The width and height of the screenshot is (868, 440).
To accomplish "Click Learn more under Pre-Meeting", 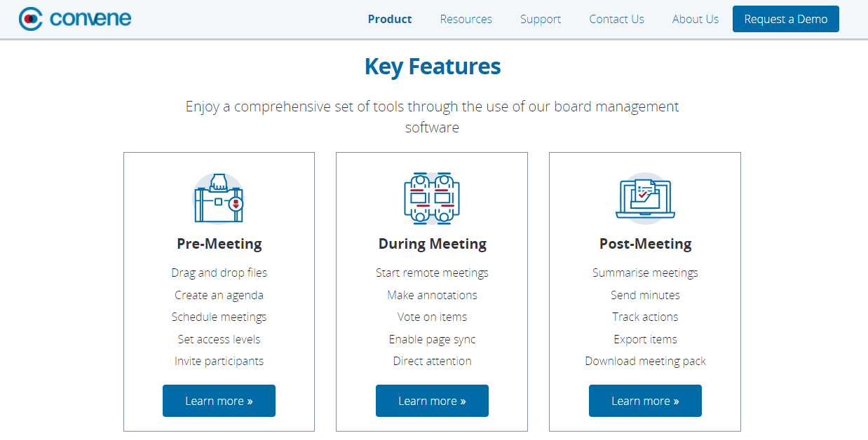I will pos(219,401).
